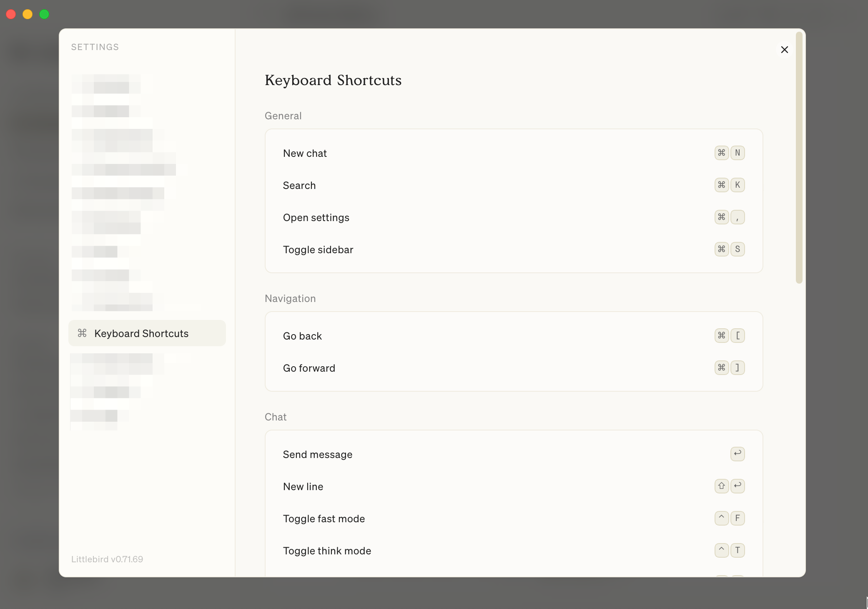The height and width of the screenshot is (609, 868).
Task: Click the command key badge for New chat
Action: (x=721, y=153)
